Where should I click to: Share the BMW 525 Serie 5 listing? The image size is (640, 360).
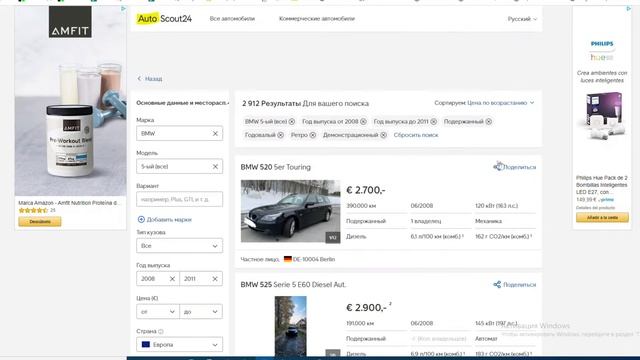(x=515, y=284)
